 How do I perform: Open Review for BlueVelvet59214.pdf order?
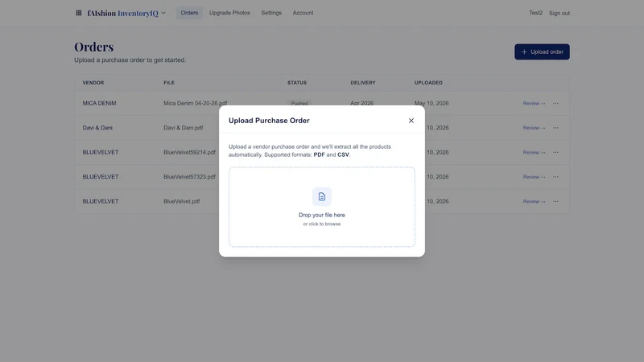[534, 152]
